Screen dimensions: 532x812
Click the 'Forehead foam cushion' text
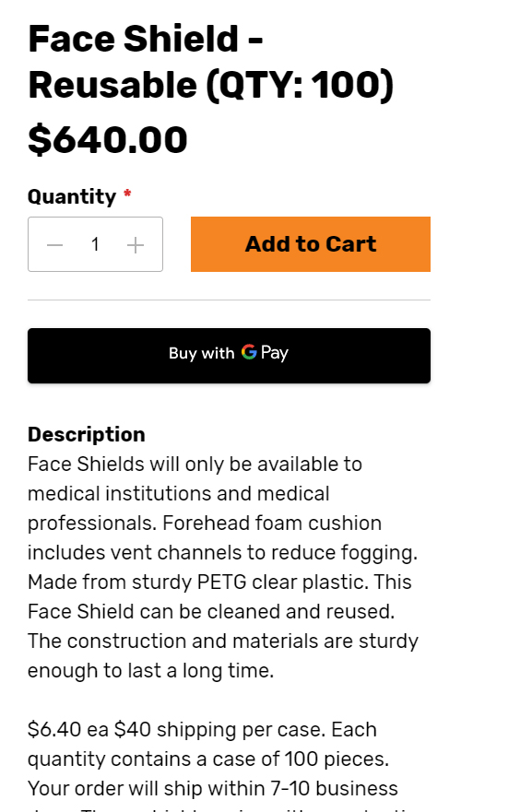coord(272,523)
